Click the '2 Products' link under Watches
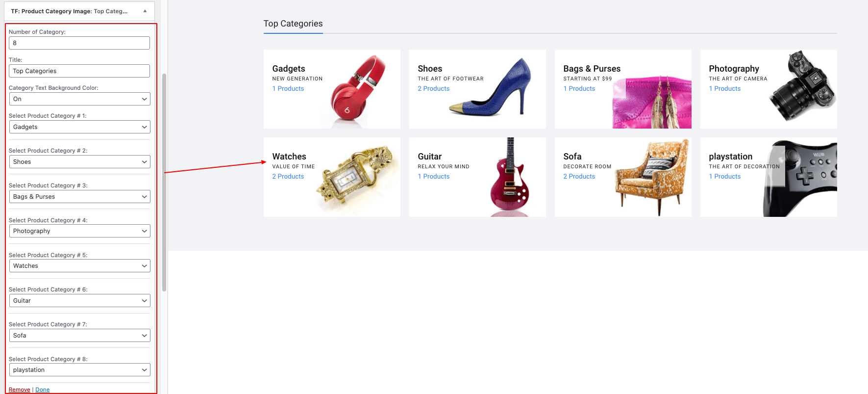This screenshot has height=394, width=868. point(288,177)
